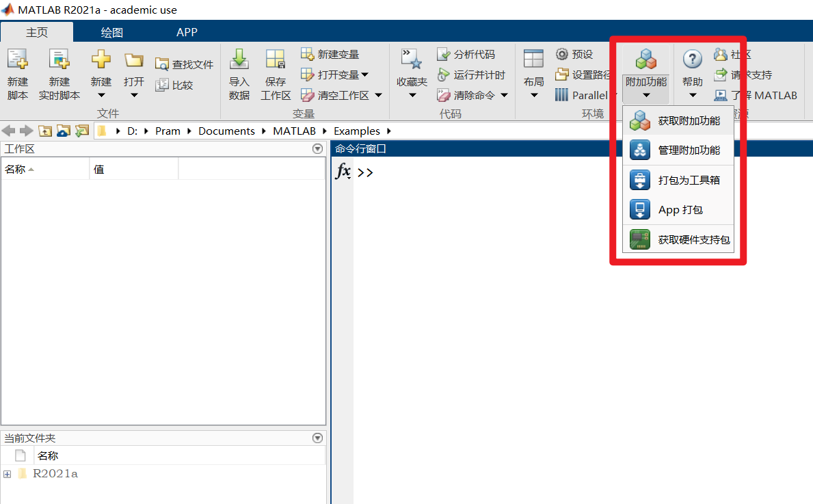
Task: Click the 打开 folder icon
Action: pos(134,61)
